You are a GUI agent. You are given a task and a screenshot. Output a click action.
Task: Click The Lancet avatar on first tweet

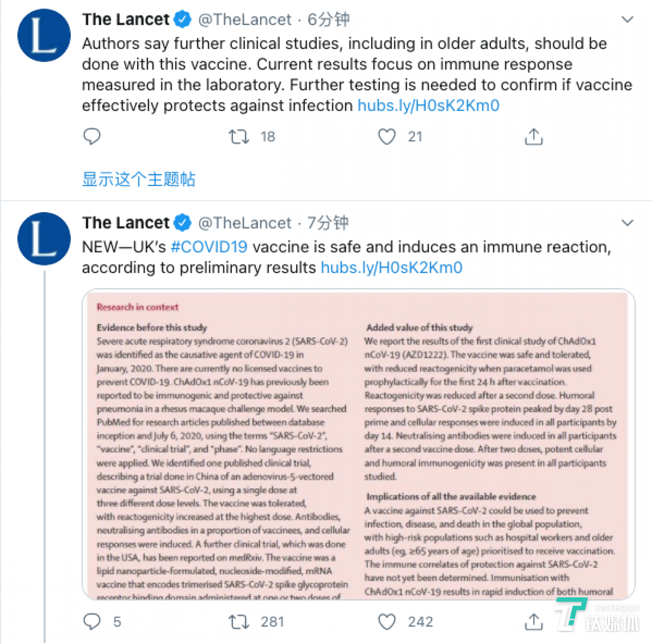pyautogui.click(x=44, y=35)
